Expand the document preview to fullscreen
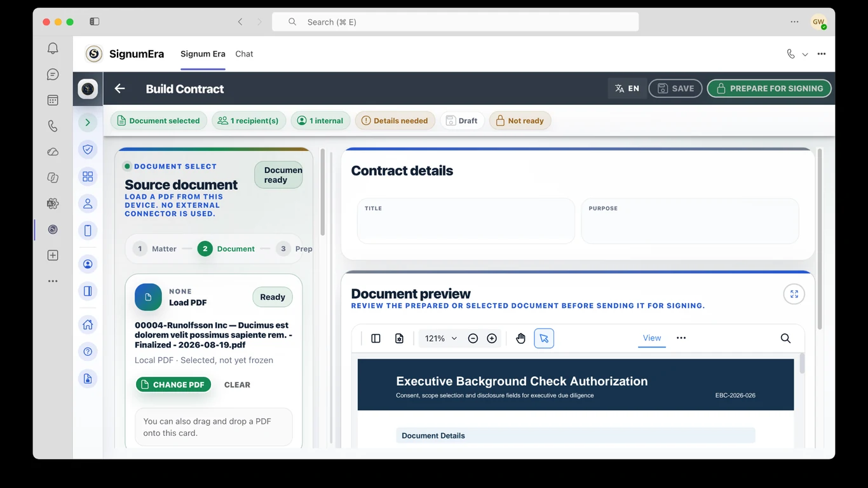Image resolution: width=868 pixels, height=488 pixels. [x=794, y=294]
